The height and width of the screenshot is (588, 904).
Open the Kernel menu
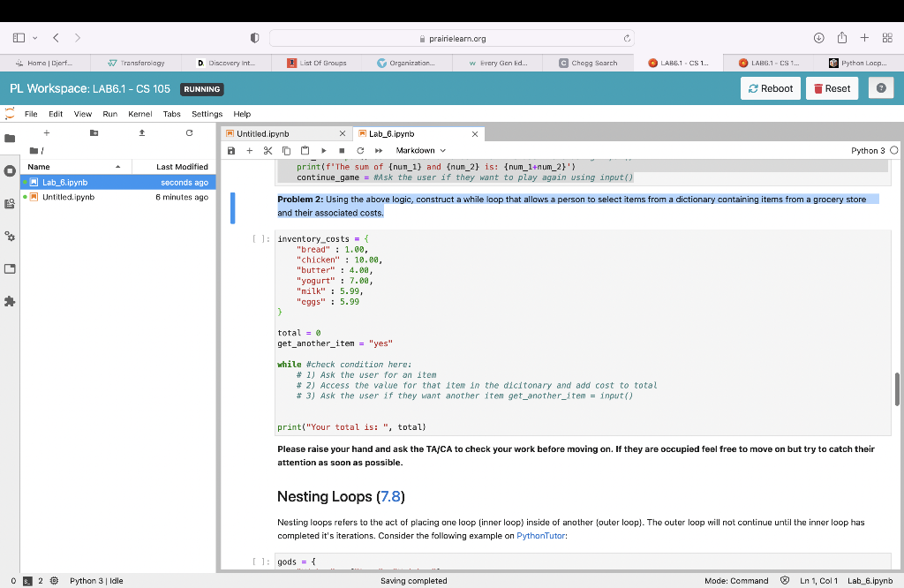pos(140,114)
